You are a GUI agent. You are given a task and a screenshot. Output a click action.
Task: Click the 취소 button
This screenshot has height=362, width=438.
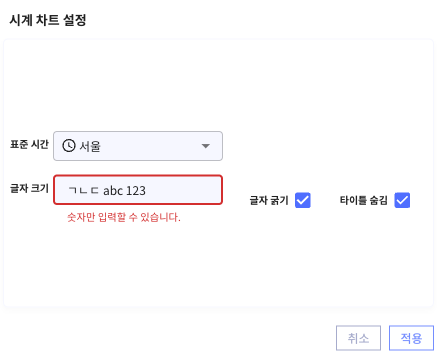point(358,338)
